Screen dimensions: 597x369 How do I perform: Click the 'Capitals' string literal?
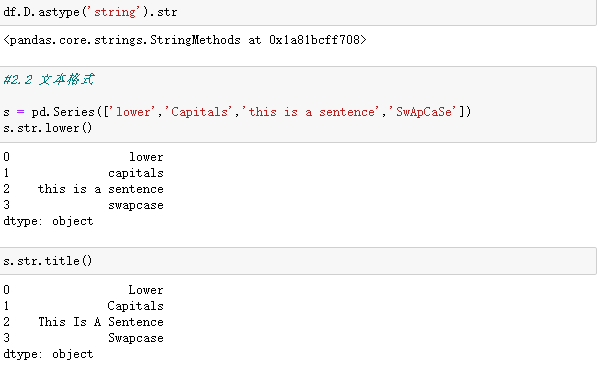pyautogui.click(x=199, y=112)
